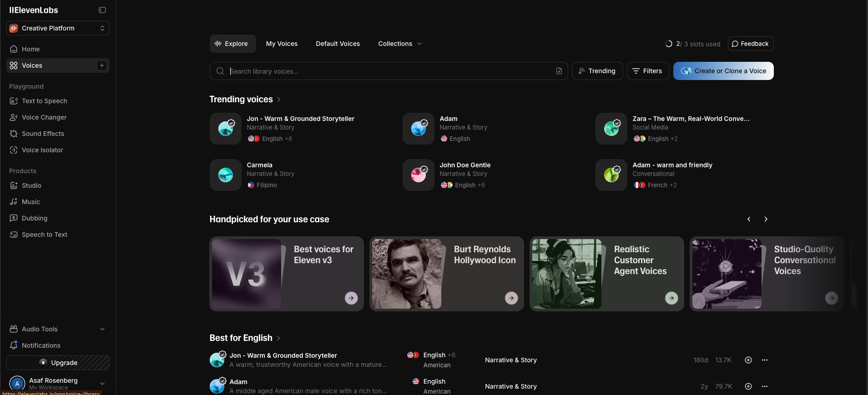
Task: Click arrow on Customer Agent Voices card
Action: point(671,298)
